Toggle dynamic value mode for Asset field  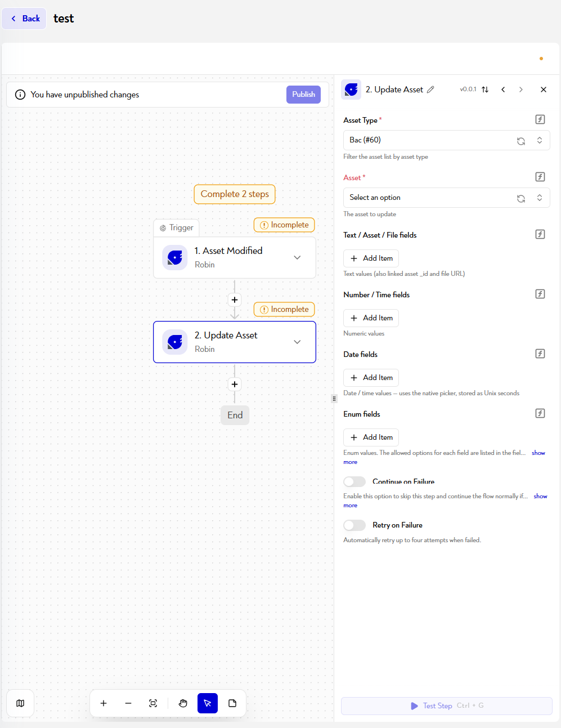pos(540,177)
